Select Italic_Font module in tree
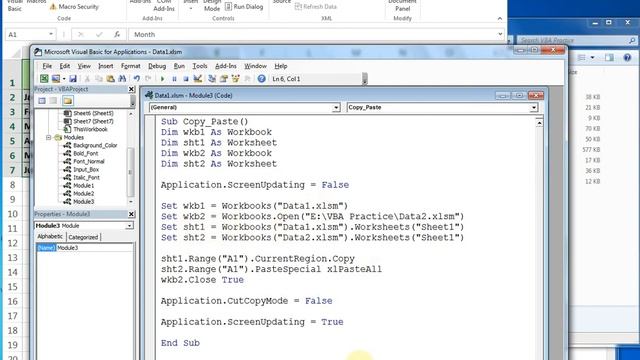Screen dimensions: 640x360 click(x=87, y=178)
